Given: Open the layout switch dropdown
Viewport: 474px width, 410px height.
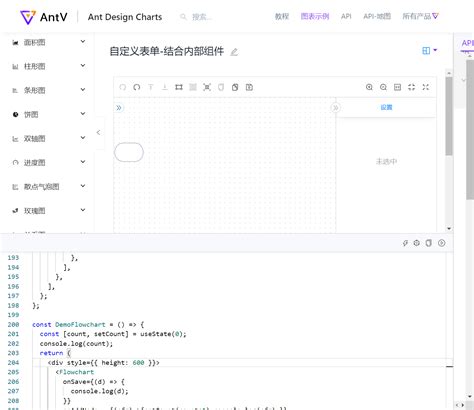Looking at the screenshot, I should click(429, 51).
